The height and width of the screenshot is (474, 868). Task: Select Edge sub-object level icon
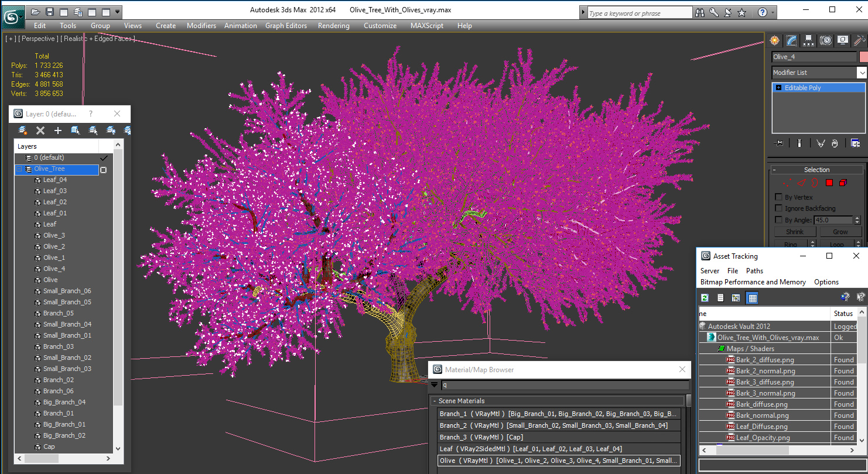pyautogui.click(x=801, y=183)
